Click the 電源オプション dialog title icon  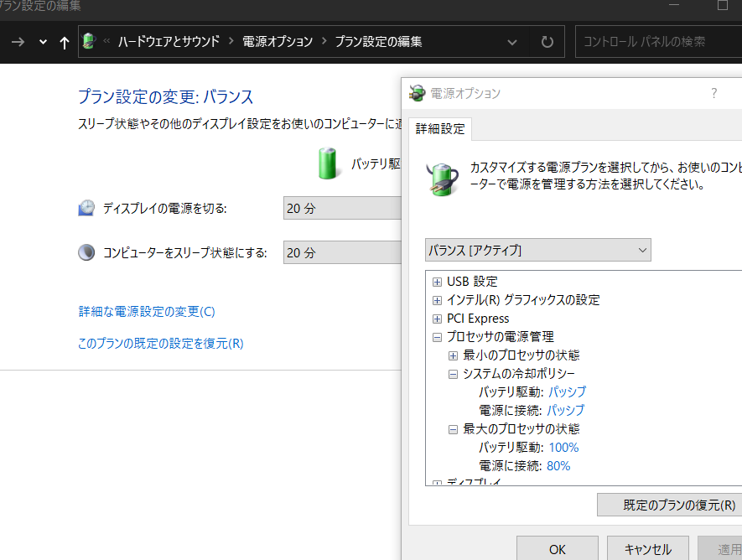point(417,93)
